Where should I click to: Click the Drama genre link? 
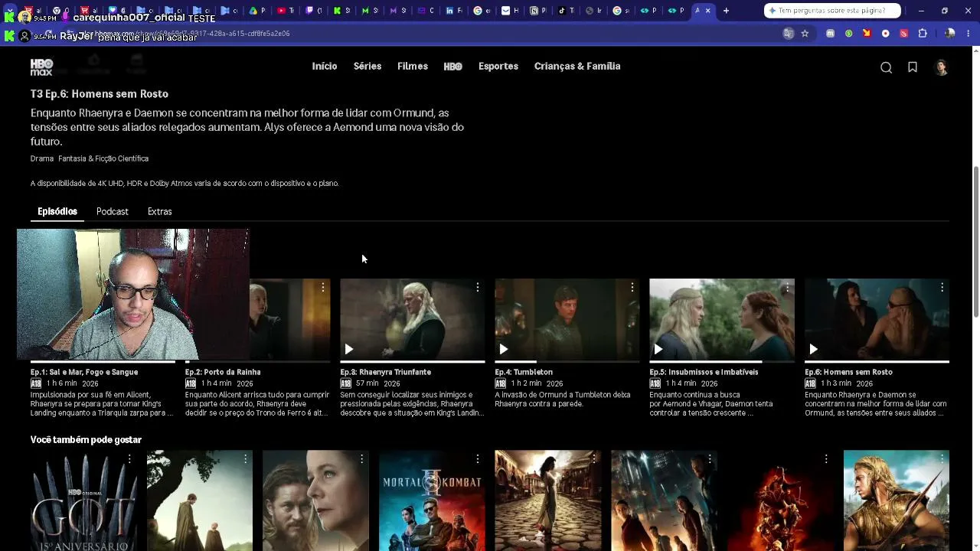(x=42, y=158)
